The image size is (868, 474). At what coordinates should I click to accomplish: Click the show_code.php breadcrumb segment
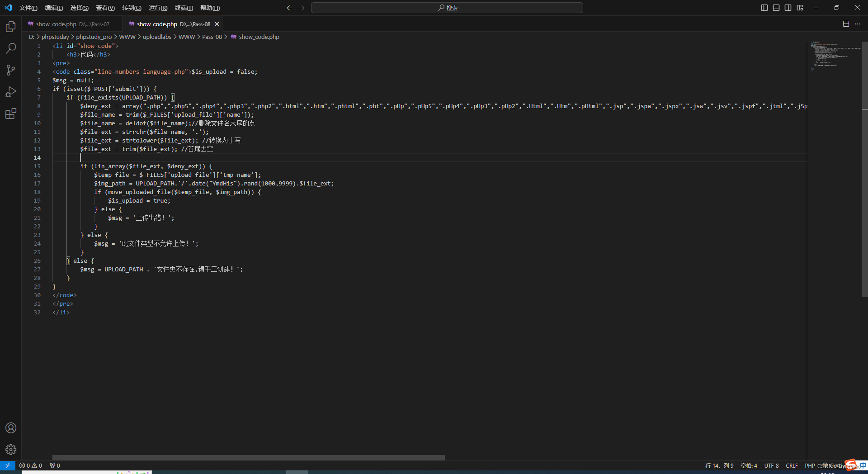pyautogui.click(x=259, y=37)
